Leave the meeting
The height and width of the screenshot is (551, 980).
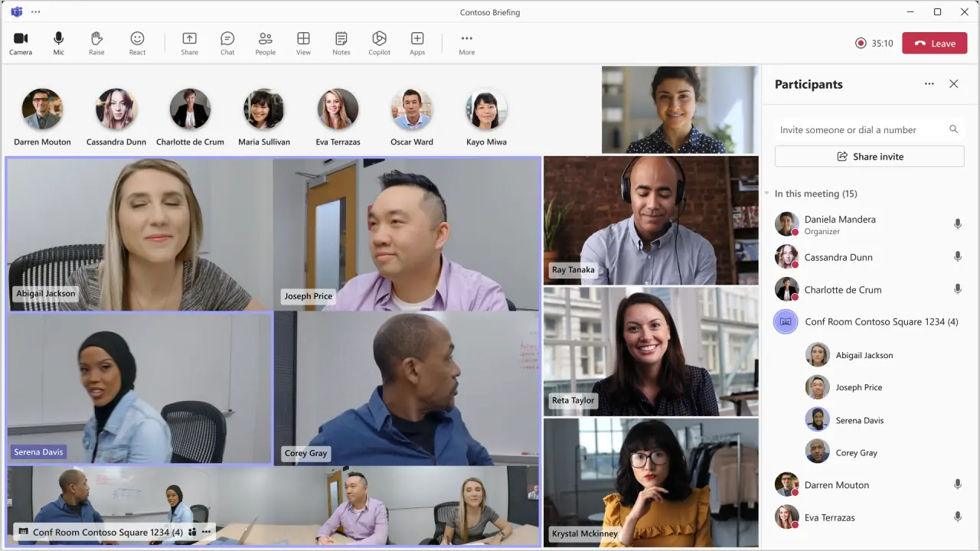coord(934,44)
